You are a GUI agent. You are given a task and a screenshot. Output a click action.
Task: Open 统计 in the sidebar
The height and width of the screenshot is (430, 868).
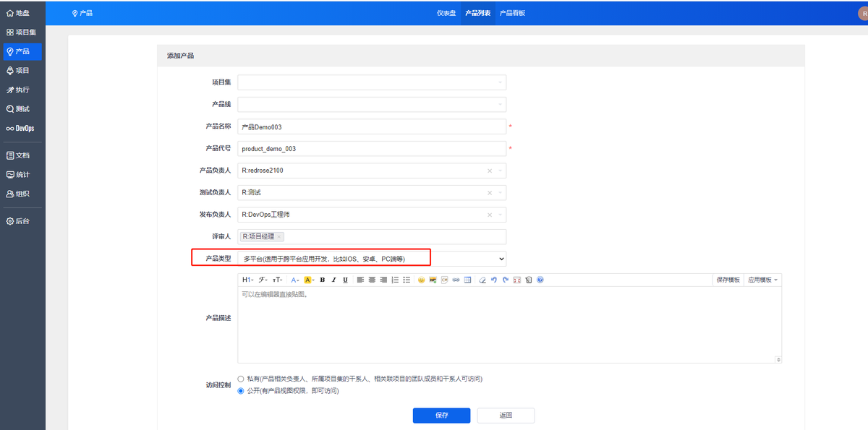(22, 174)
